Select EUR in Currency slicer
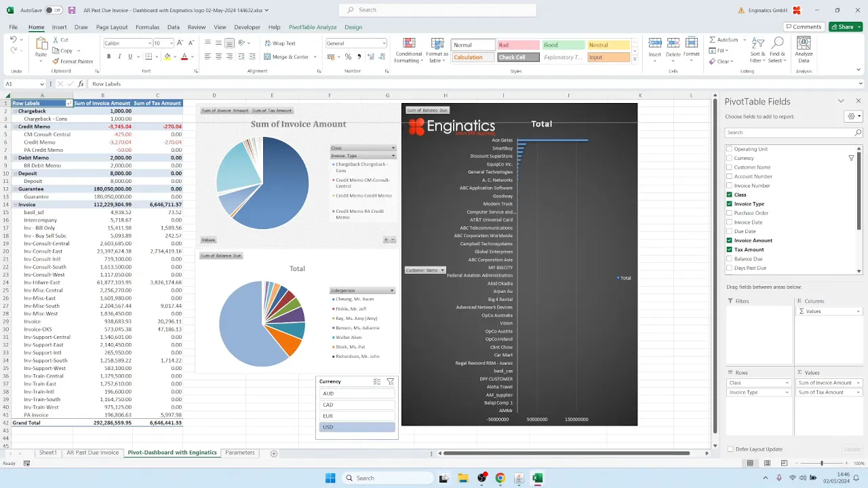The width and height of the screenshot is (868, 488). (x=357, y=416)
